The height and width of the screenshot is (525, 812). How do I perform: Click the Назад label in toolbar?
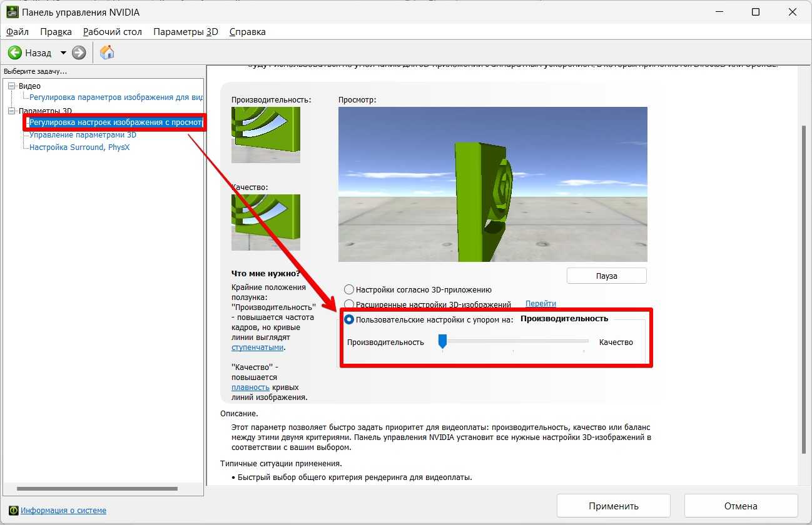click(x=38, y=53)
